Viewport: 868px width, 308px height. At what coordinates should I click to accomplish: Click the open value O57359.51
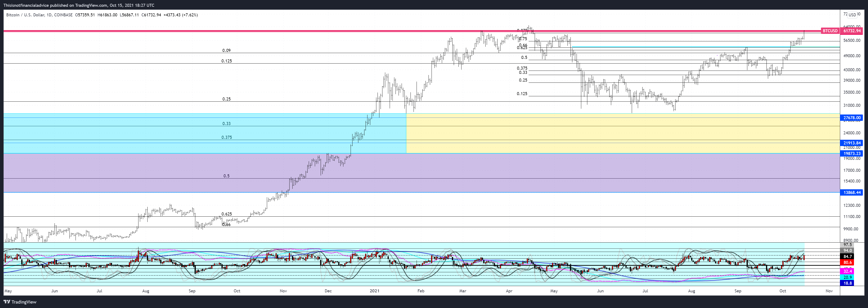tap(85, 15)
